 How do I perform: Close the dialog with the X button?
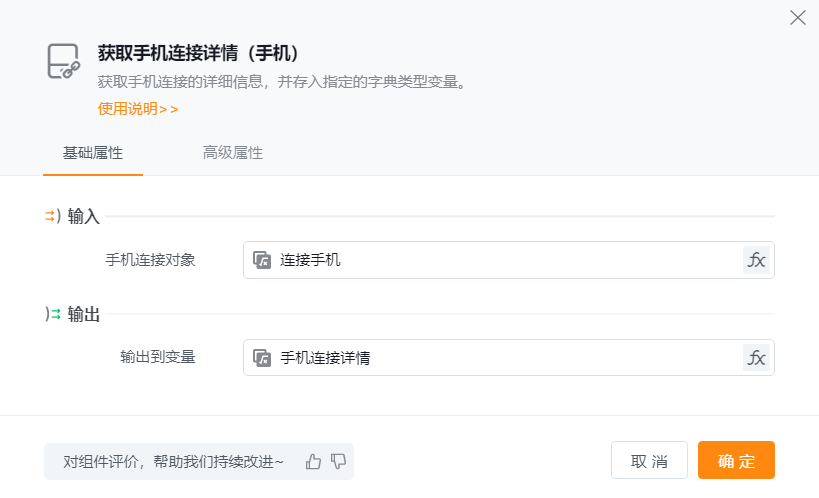click(797, 18)
